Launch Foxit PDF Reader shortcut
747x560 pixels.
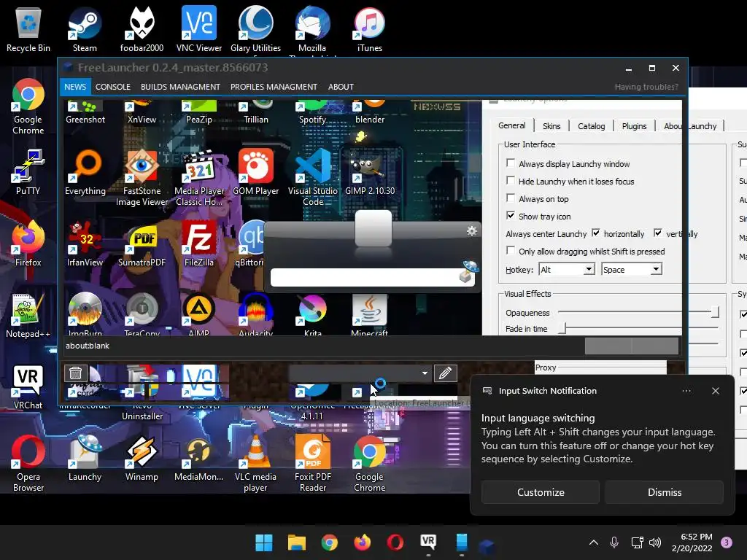click(x=312, y=463)
